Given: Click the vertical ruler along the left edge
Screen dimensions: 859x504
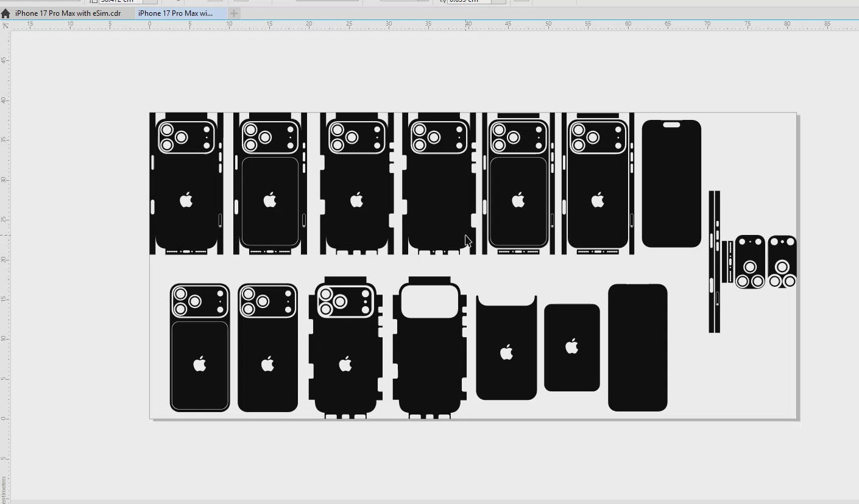Looking at the screenshot, I should pyautogui.click(x=5, y=243).
